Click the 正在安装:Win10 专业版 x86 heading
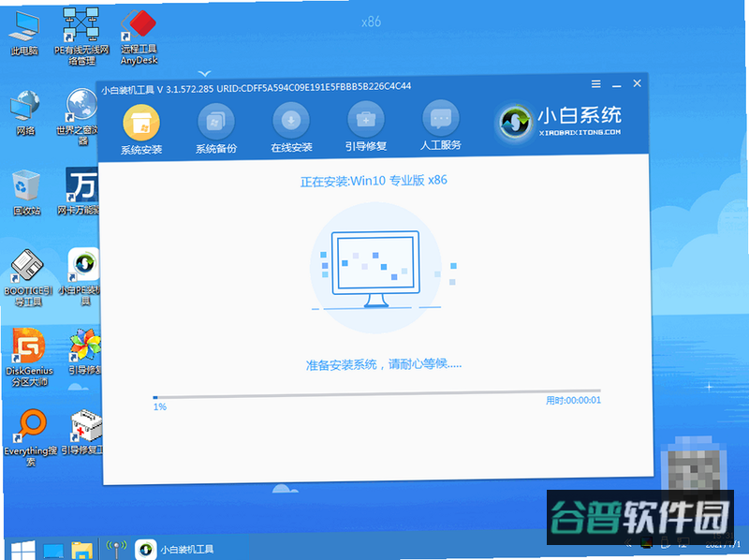Image resolution: width=749 pixels, height=560 pixels. [x=374, y=181]
